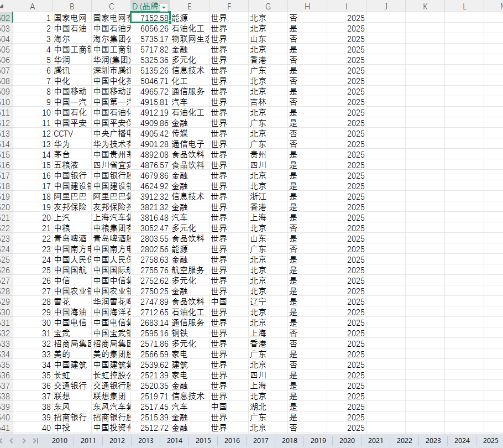Select the 吉林 region cell
This screenshot has width=503, height=448.
pos(268,102)
